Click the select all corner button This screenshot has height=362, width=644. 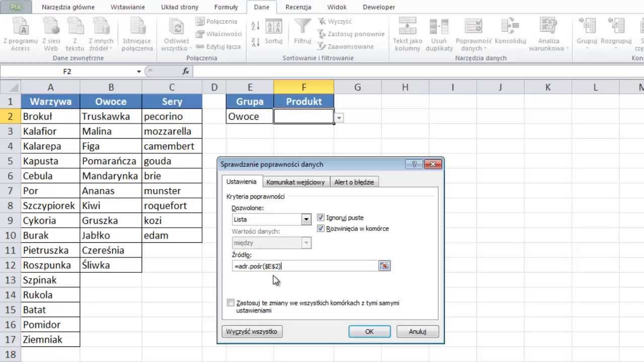point(10,87)
